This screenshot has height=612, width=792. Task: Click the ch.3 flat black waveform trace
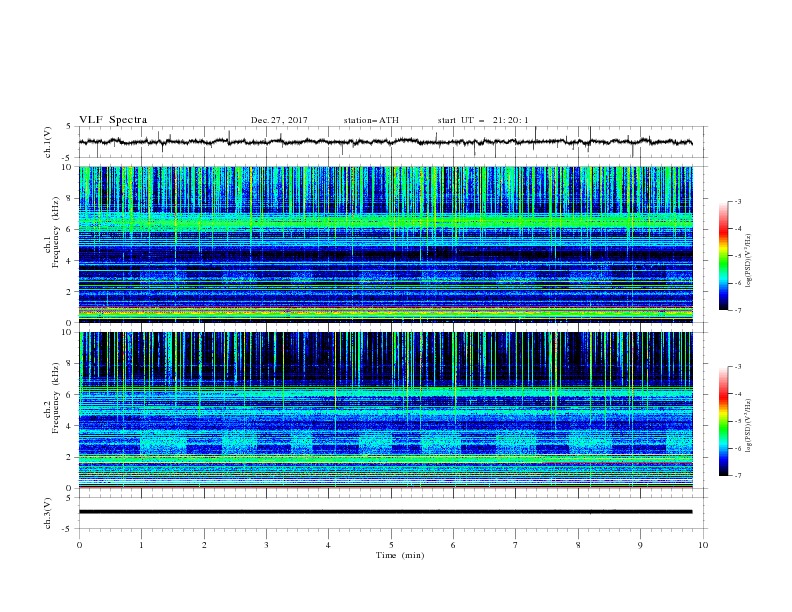click(x=385, y=512)
